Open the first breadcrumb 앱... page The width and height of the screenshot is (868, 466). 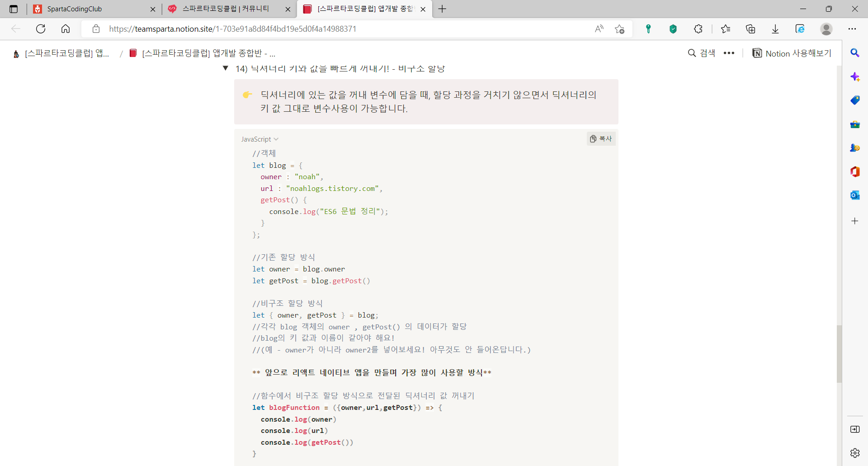click(61, 53)
